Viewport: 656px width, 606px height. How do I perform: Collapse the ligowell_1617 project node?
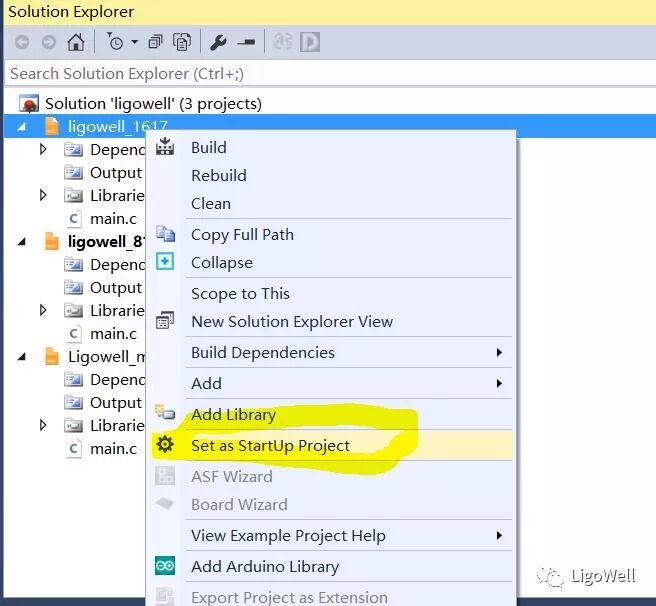pyautogui.click(x=22, y=127)
